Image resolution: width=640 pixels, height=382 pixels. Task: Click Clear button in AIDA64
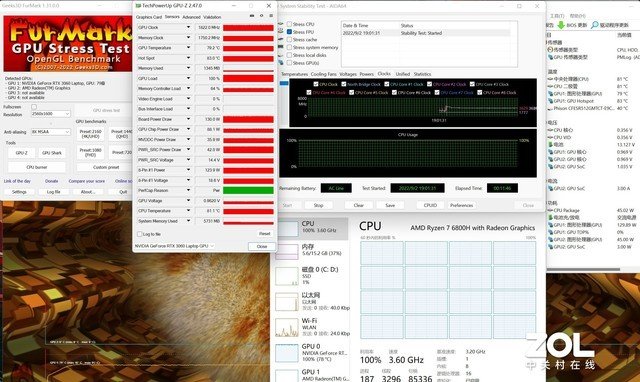358,205
